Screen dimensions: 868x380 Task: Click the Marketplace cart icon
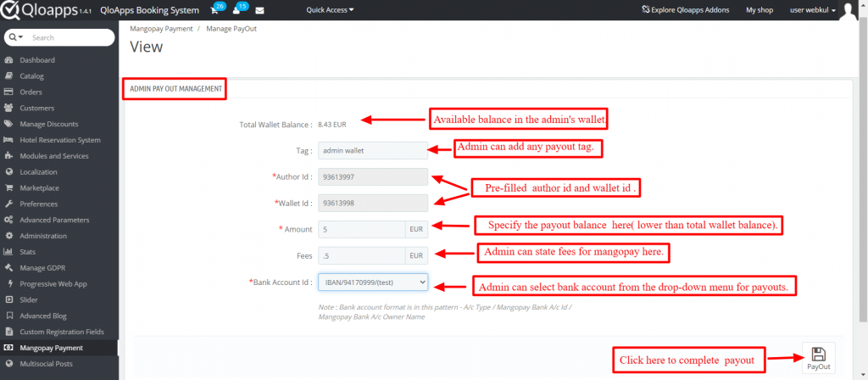pos(8,187)
